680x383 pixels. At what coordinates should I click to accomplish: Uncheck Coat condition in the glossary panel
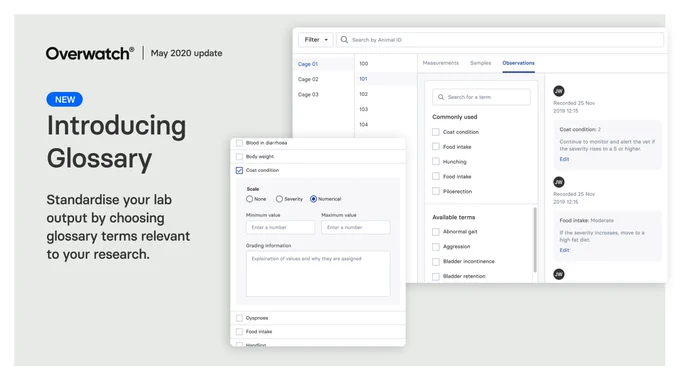239,170
